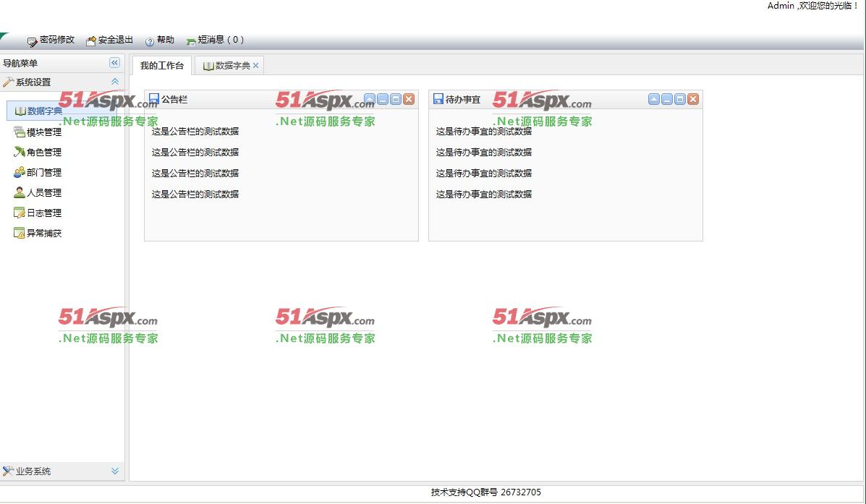The image size is (866, 504).
Task: Open 角色管理 role management
Action: click(x=44, y=153)
